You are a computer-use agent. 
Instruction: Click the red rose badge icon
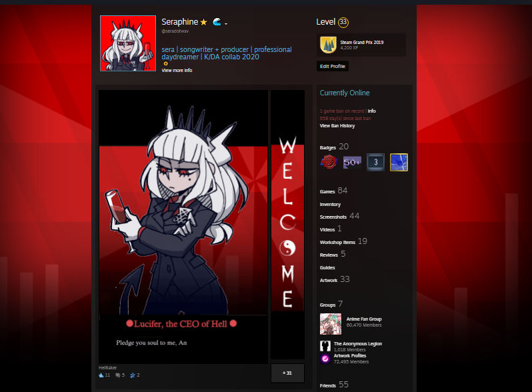329,162
